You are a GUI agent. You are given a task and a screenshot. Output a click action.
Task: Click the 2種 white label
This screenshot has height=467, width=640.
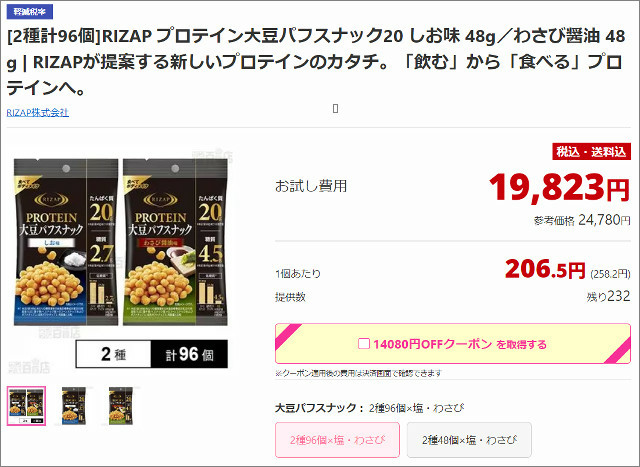tap(113, 354)
